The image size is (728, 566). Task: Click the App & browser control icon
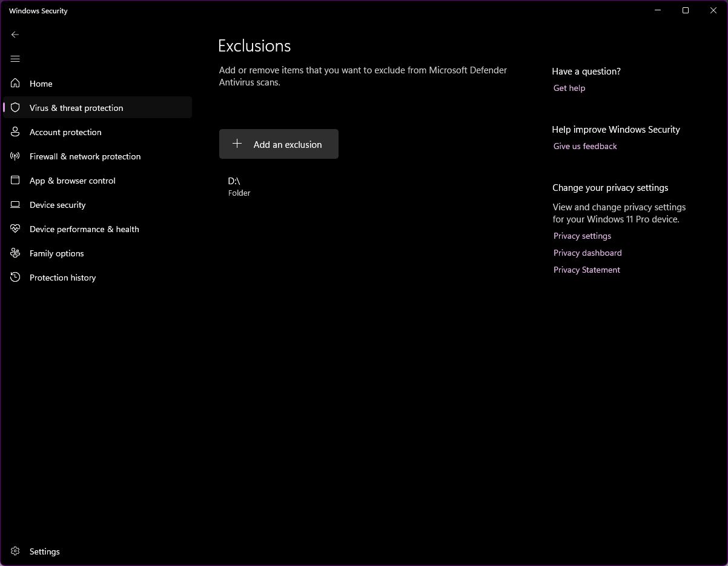tap(15, 181)
